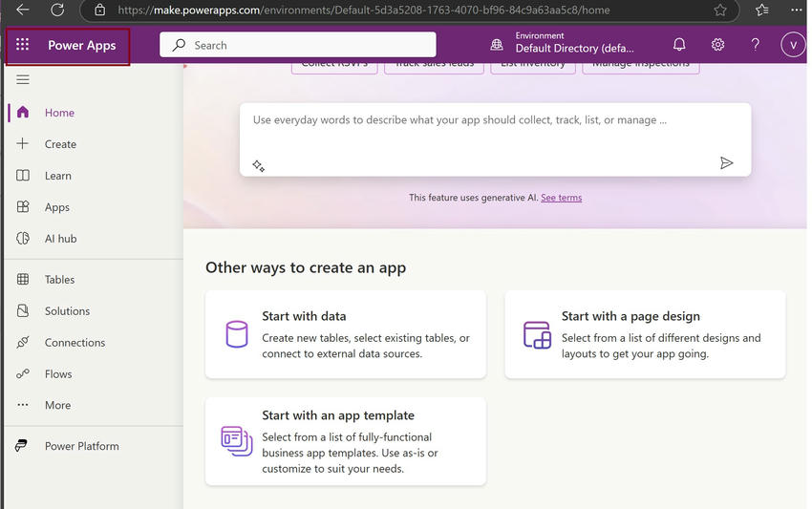
Task: Bookmark the page with star icon
Action: pyautogui.click(x=720, y=10)
